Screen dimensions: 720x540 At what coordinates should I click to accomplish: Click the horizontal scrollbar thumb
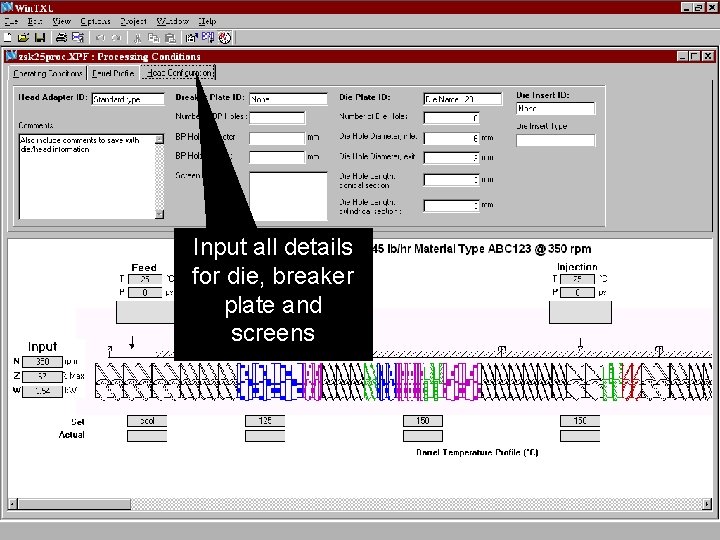74,504
